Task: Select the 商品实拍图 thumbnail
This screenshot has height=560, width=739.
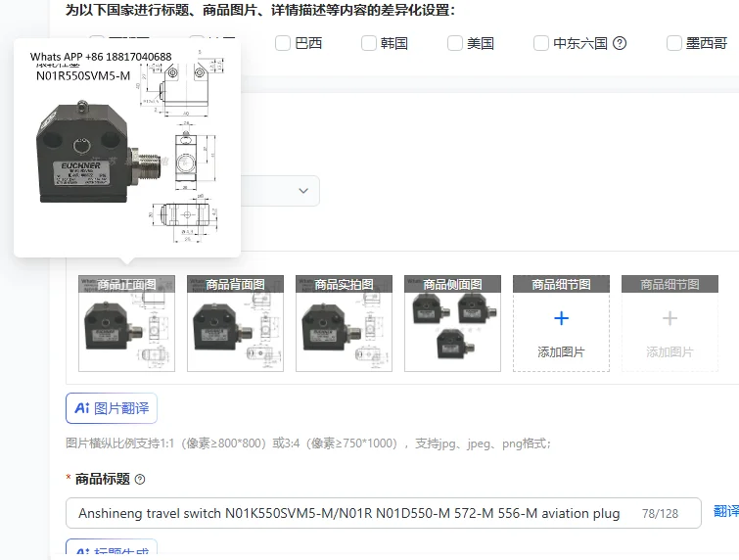Action: [344, 323]
